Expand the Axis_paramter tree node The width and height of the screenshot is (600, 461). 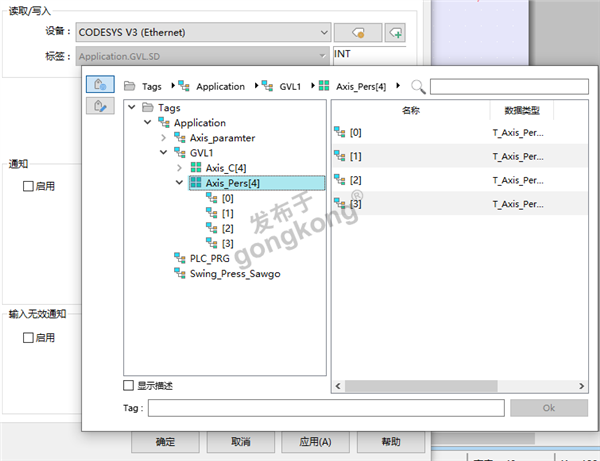coord(164,138)
